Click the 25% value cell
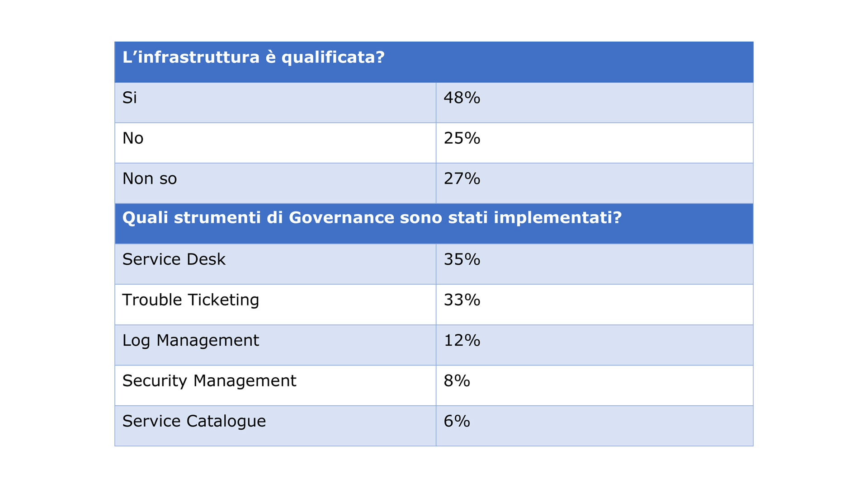Screen dimensions: 868x488 click(594, 143)
